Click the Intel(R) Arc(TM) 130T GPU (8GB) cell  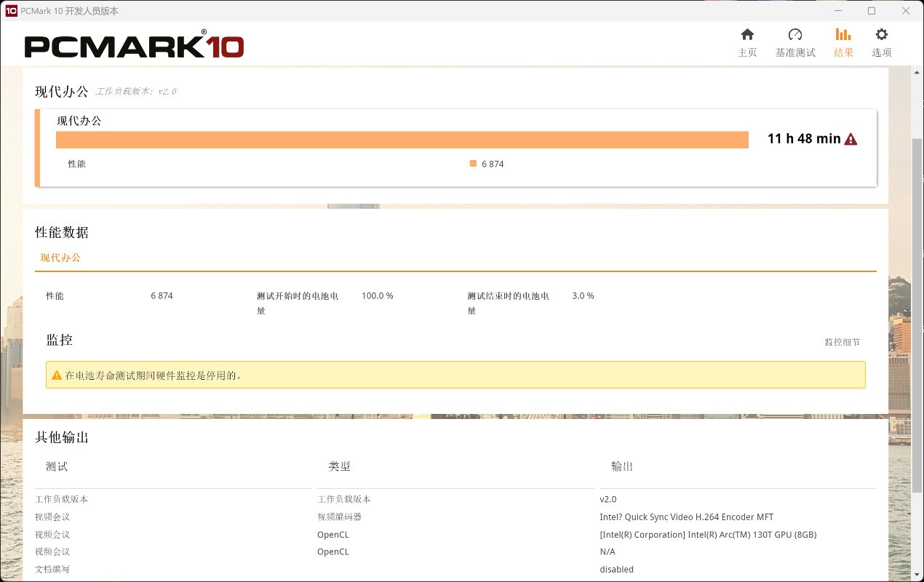(708, 535)
